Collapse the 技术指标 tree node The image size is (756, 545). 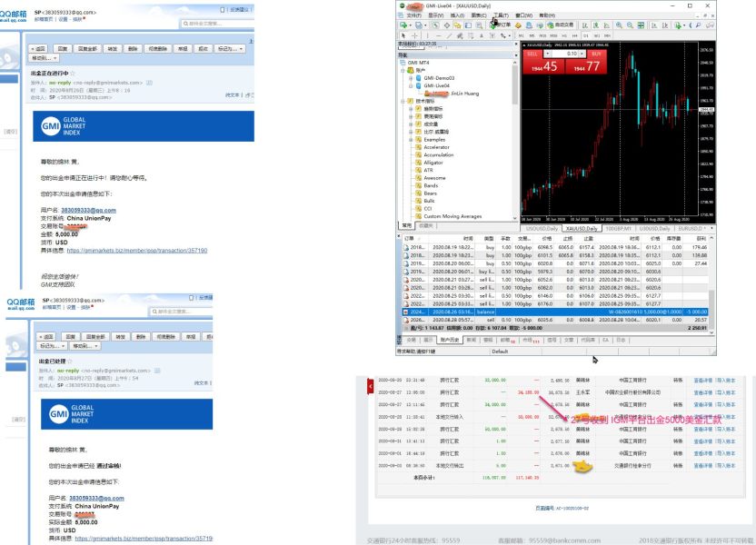pos(403,101)
